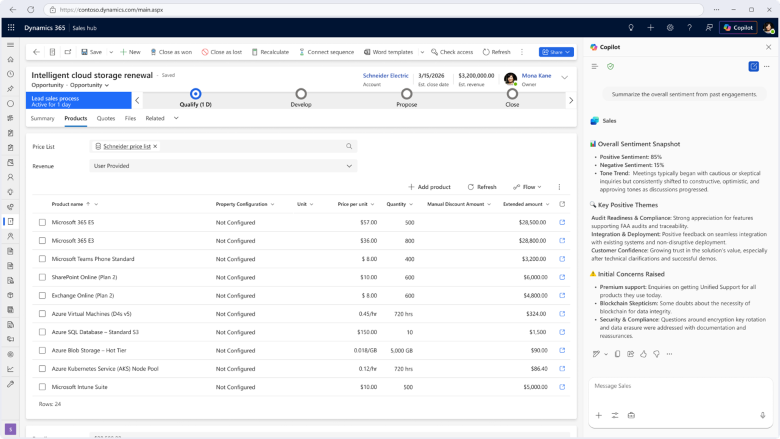Screen dimensions: 780x439
Task: Open the app launcher waffle icon
Action: pos(11,28)
